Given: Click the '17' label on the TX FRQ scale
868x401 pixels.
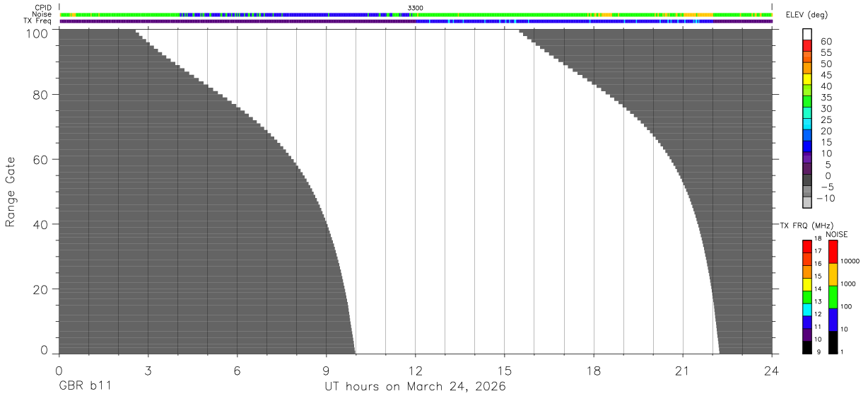Looking at the screenshot, I should pyautogui.click(x=818, y=251).
